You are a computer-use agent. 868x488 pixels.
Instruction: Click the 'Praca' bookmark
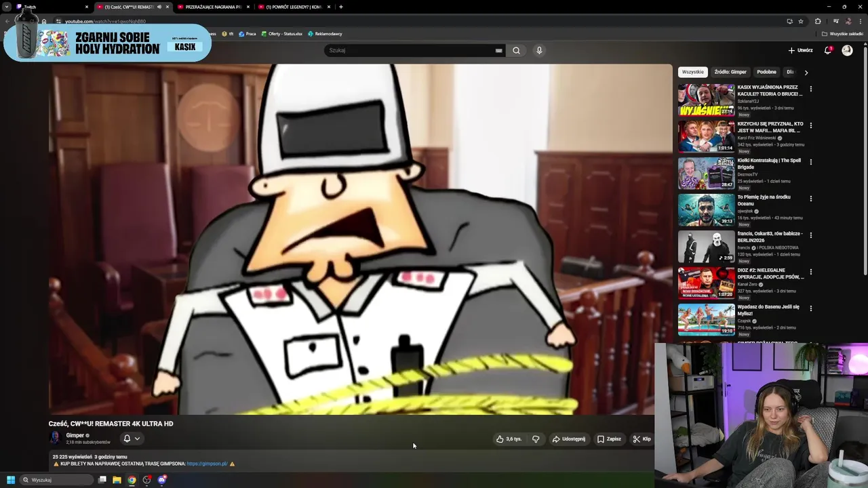[248, 34]
